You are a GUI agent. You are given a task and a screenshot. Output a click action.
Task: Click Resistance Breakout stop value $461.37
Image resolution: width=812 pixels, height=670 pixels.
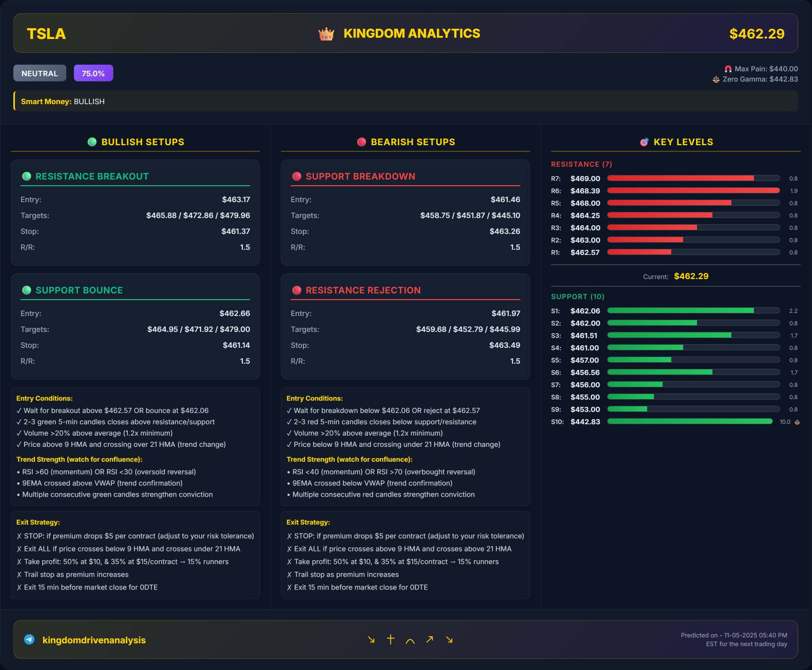coord(236,231)
